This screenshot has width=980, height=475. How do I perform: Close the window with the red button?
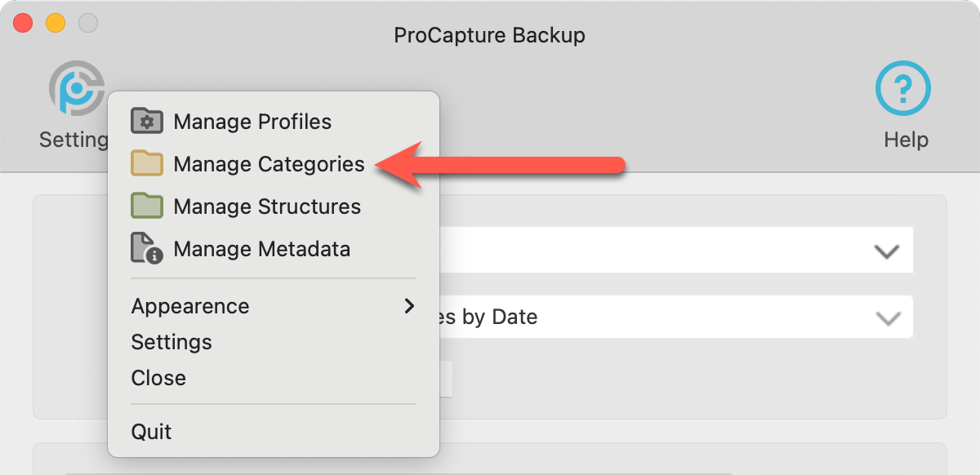[x=23, y=23]
